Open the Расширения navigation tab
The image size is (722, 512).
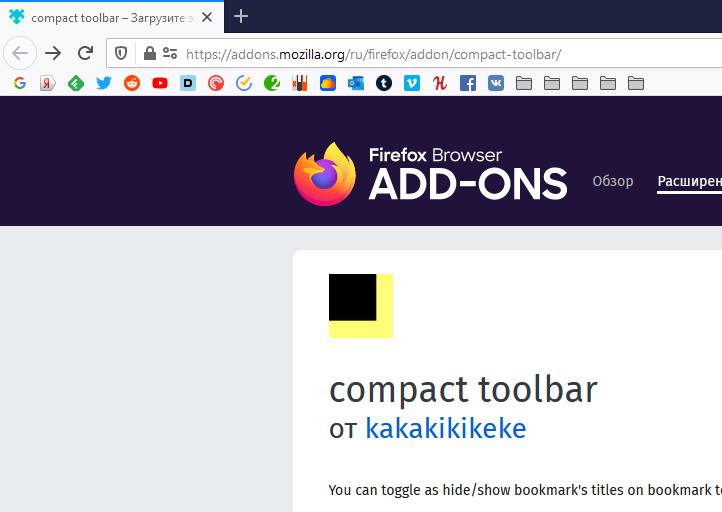(x=689, y=181)
